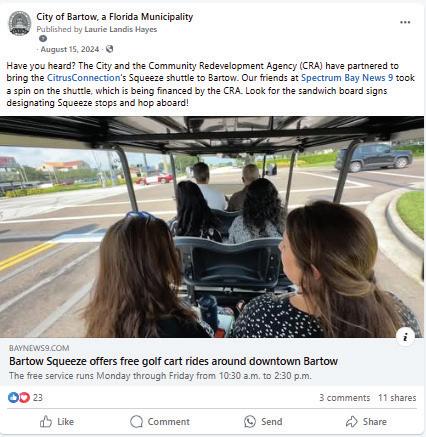View the 3 comments
The image size is (426, 437).
pyautogui.click(x=345, y=398)
